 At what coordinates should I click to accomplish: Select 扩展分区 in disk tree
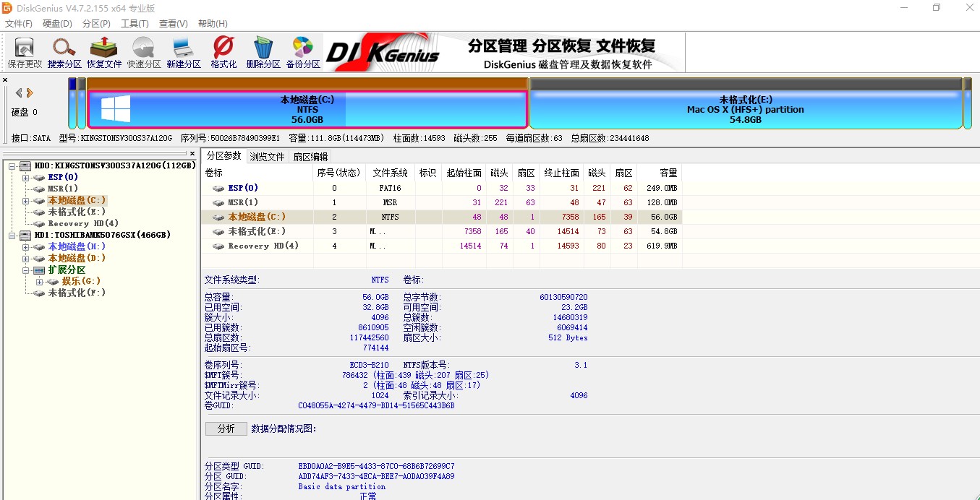coord(67,270)
